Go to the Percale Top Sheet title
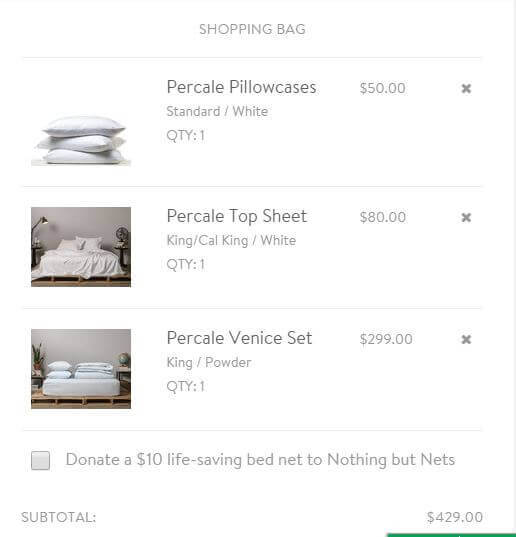This screenshot has height=537, width=516. pyautogui.click(x=237, y=216)
